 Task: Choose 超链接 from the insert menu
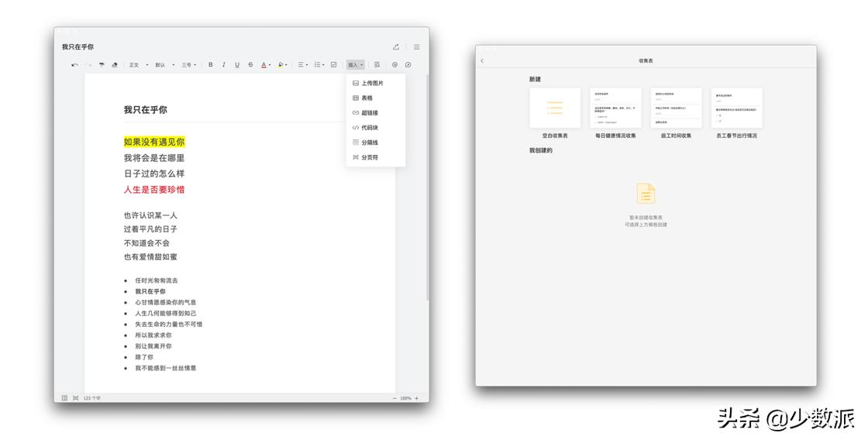coord(376,113)
